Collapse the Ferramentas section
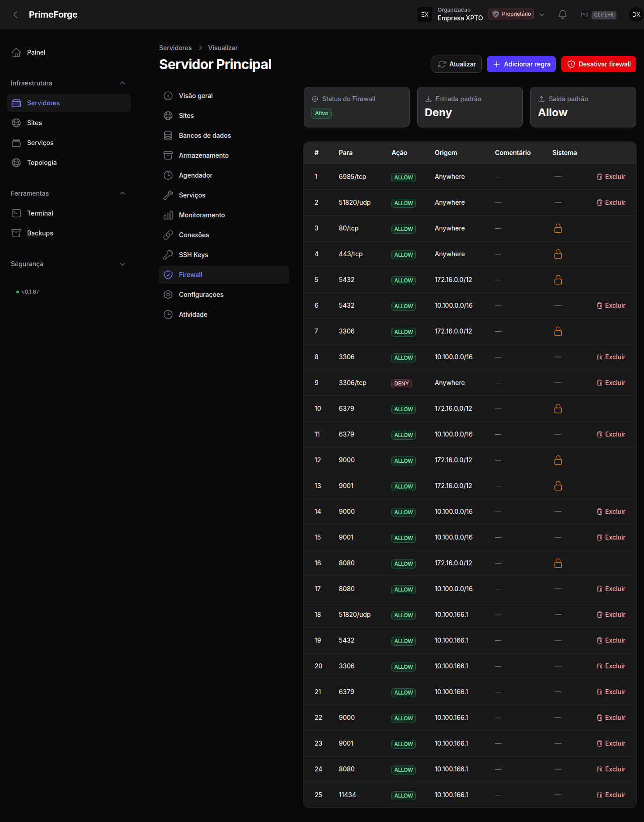Viewport: 644px width, 822px height. 122,193
